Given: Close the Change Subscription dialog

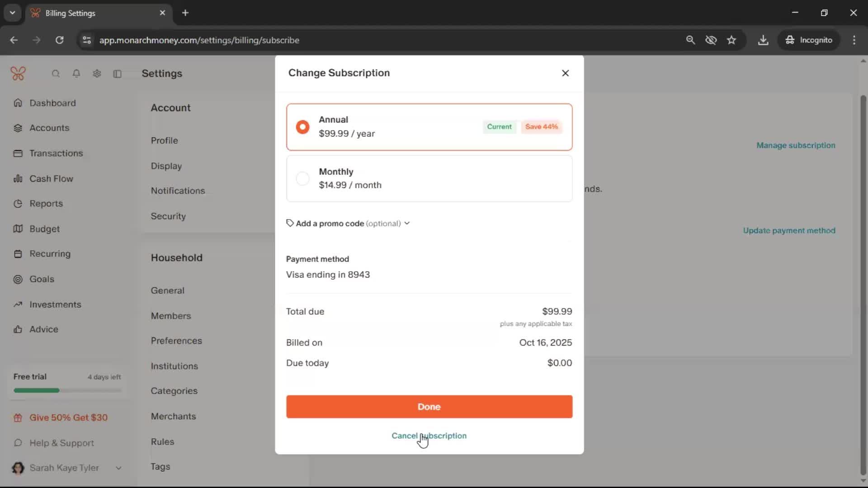Looking at the screenshot, I should point(565,73).
